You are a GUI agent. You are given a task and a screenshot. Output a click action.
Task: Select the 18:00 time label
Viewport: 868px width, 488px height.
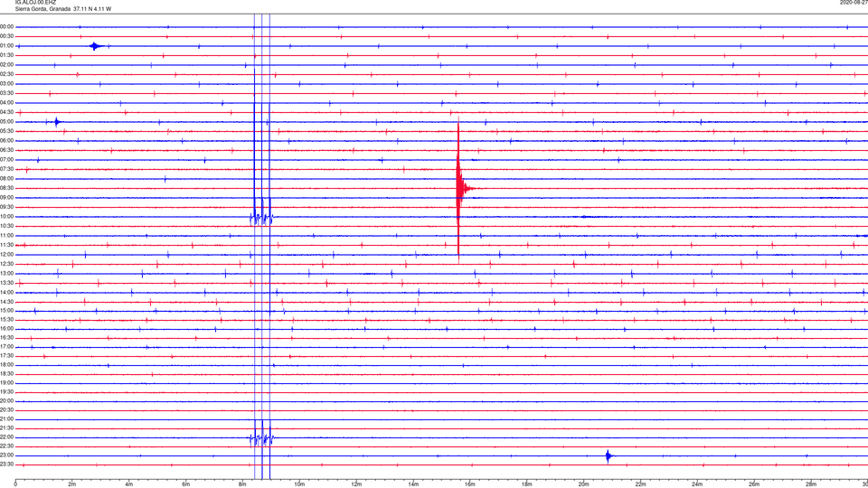pyautogui.click(x=7, y=365)
